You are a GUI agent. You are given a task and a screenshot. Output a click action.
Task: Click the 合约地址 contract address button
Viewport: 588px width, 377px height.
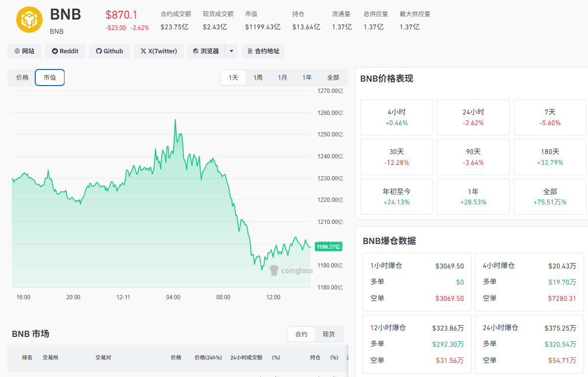click(263, 51)
